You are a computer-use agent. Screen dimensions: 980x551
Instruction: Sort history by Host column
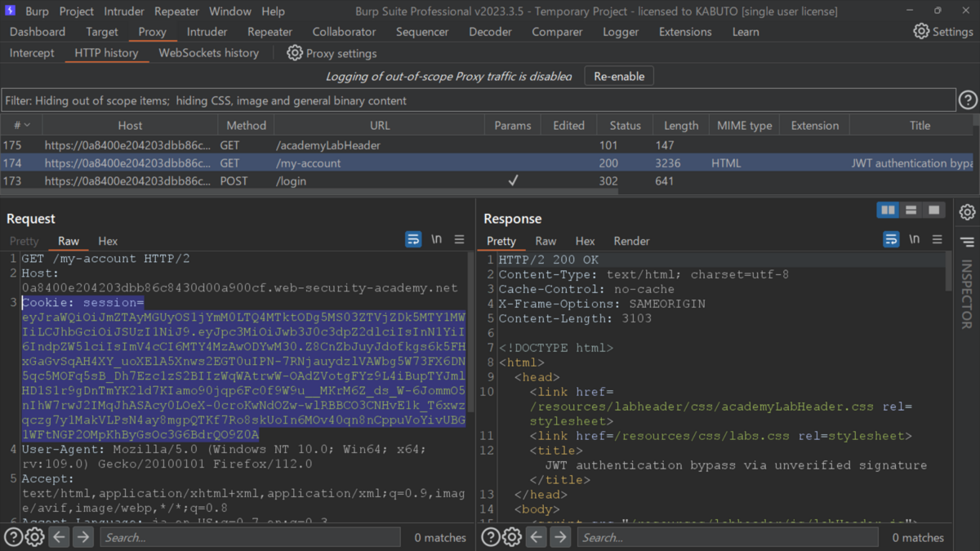130,125
